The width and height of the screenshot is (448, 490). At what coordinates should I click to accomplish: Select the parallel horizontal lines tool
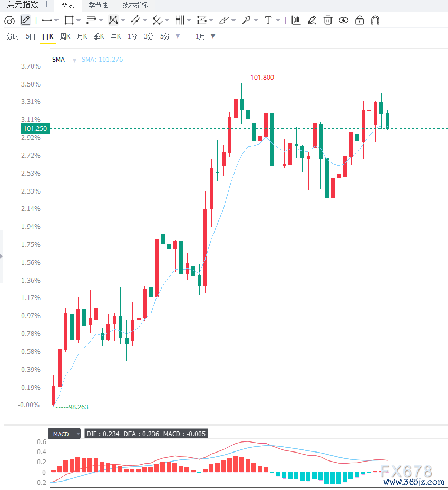[x=91, y=21]
